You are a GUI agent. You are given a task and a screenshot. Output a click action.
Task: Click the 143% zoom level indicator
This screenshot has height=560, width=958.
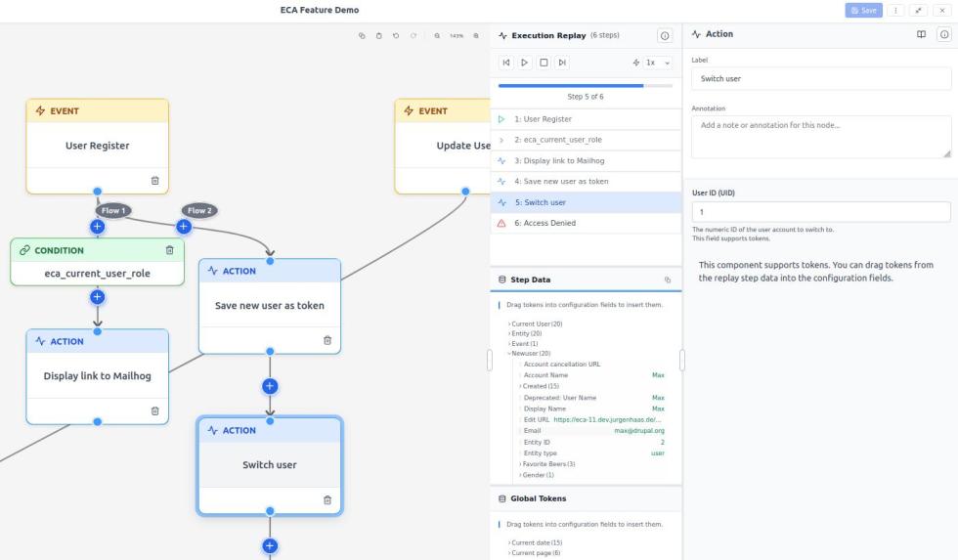(457, 36)
